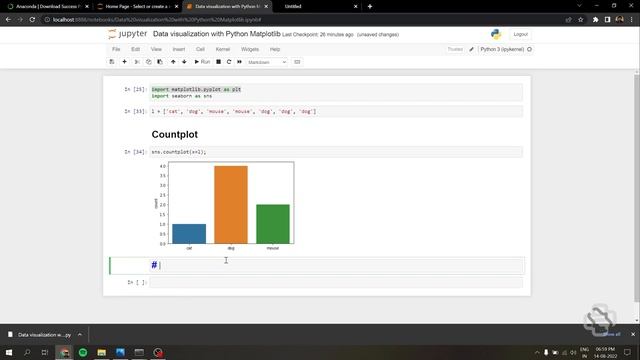Viewport: 640px width, 360px height.
Task: Open a new browser tab
Action: click(x=370, y=7)
